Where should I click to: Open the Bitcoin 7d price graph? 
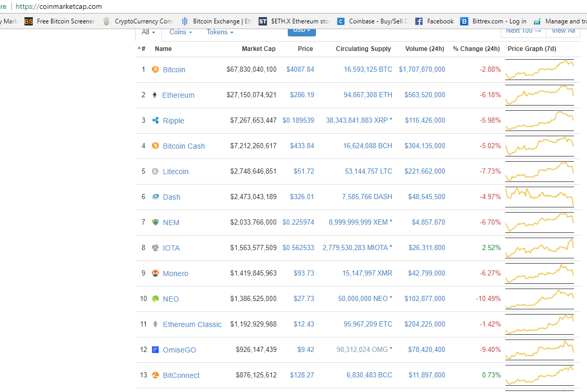[x=540, y=70]
